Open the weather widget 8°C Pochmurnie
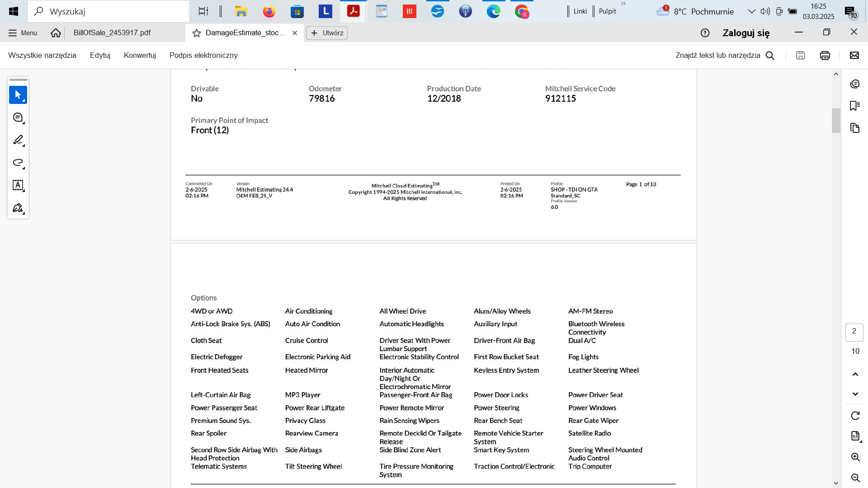This screenshot has width=868, height=488. click(x=695, y=11)
